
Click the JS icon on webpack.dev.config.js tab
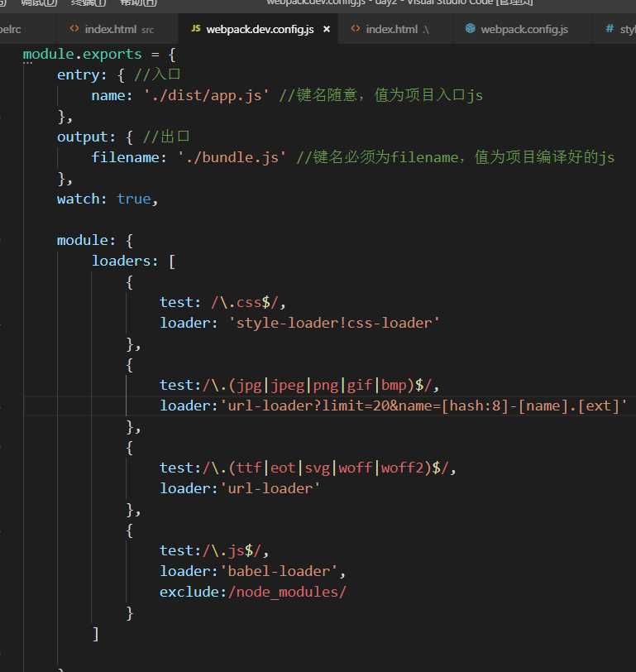(x=195, y=29)
